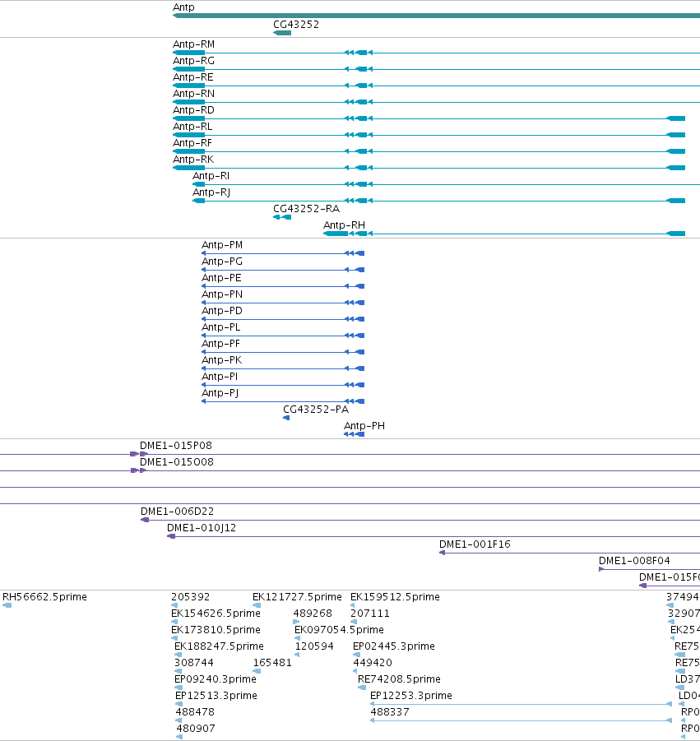This screenshot has height=741, width=700.
Task: Select the Antp-RG transcript label
Action: coord(193,61)
